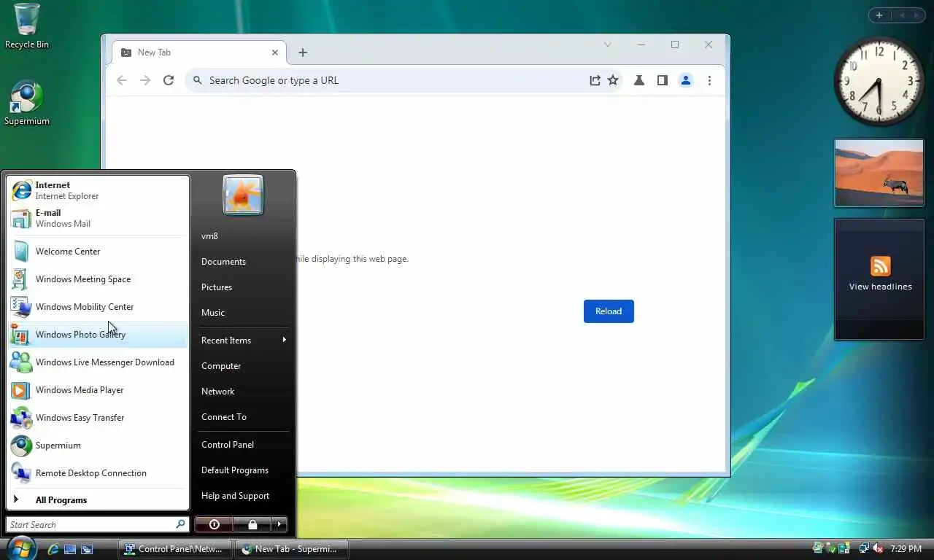Open Network from Start menu
The width and height of the screenshot is (934, 560).
click(244, 392)
